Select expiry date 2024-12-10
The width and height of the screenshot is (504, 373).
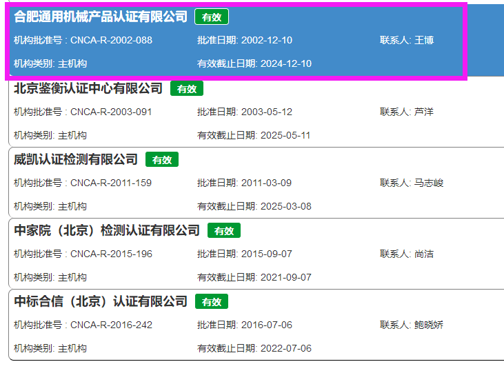[286, 64]
